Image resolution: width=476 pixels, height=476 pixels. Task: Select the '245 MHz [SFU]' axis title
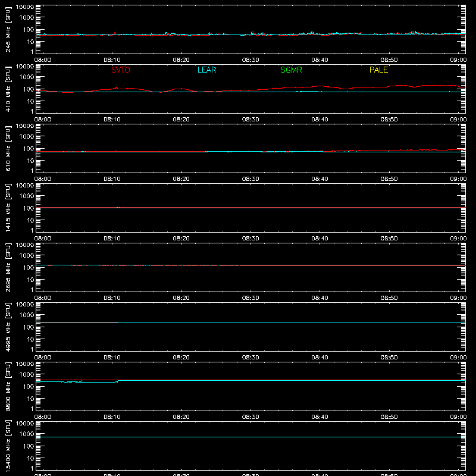click(x=8, y=29)
